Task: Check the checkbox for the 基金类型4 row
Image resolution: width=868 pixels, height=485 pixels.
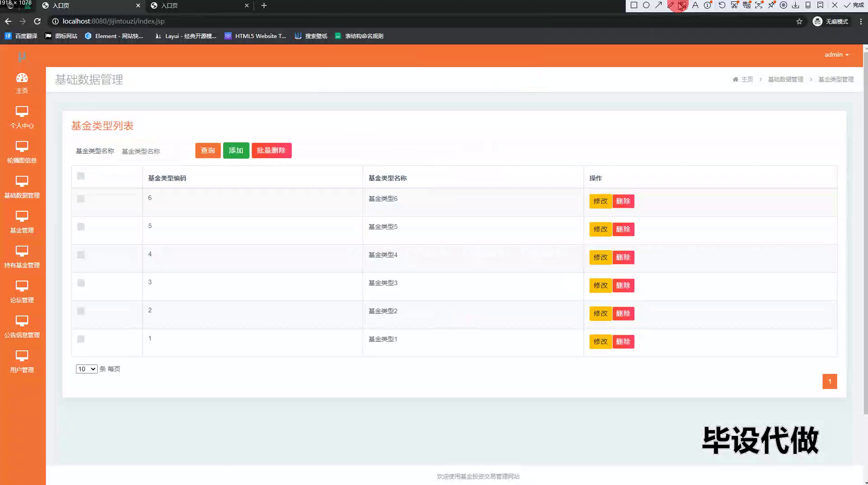Action: point(81,255)
